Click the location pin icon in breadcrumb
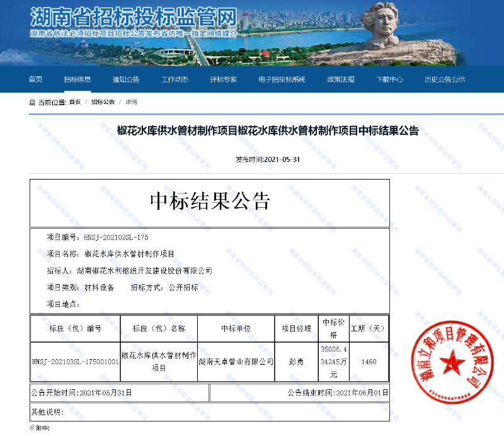 [x=32, y=102]
